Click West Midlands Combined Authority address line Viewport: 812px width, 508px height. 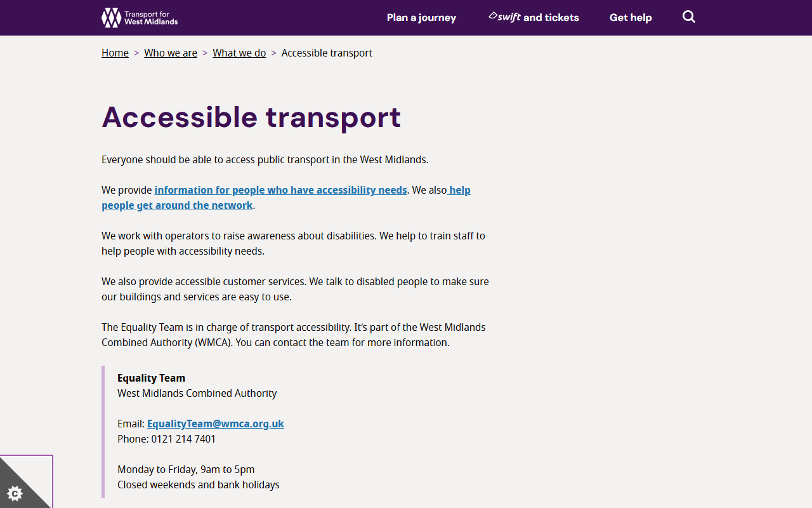[197, 393]
